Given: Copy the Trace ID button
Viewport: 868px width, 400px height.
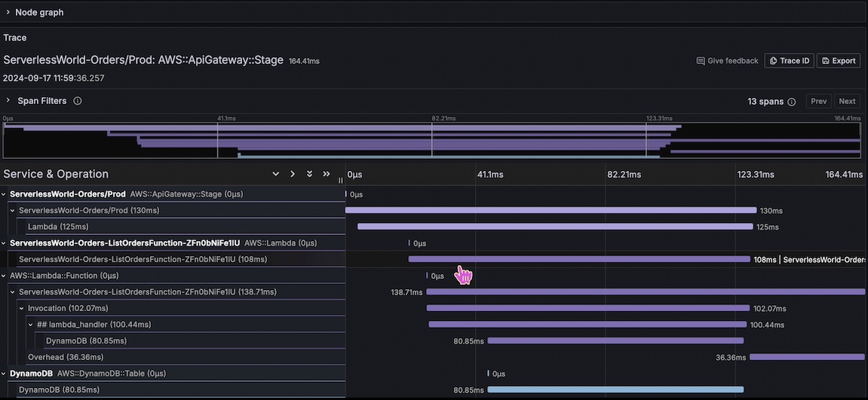Looking at the screenshot, I should click(x=789, y=61).
